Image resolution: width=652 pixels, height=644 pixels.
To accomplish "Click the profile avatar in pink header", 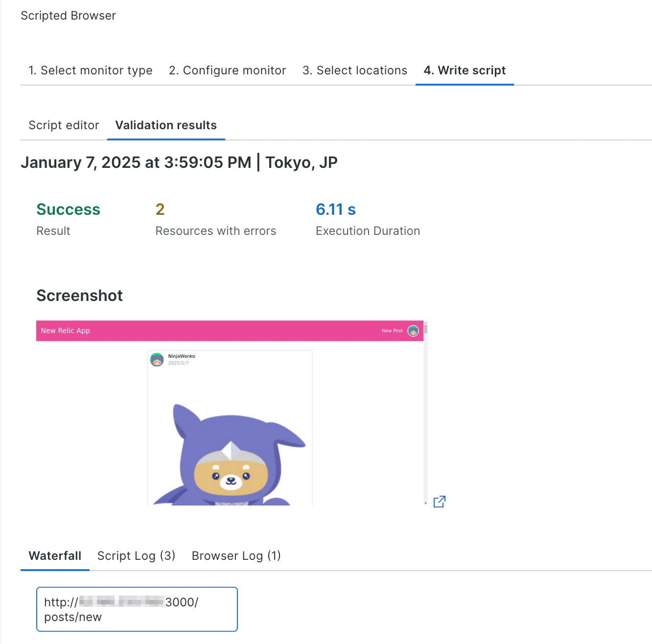I will pyautogui.click(x=413, y=331).
